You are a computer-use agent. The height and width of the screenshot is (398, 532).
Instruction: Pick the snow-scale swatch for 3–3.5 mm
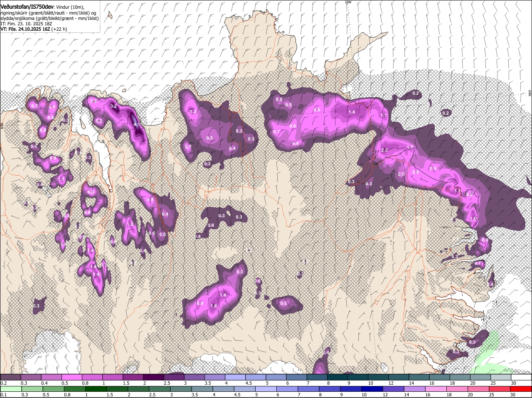[x=194, y=377]
